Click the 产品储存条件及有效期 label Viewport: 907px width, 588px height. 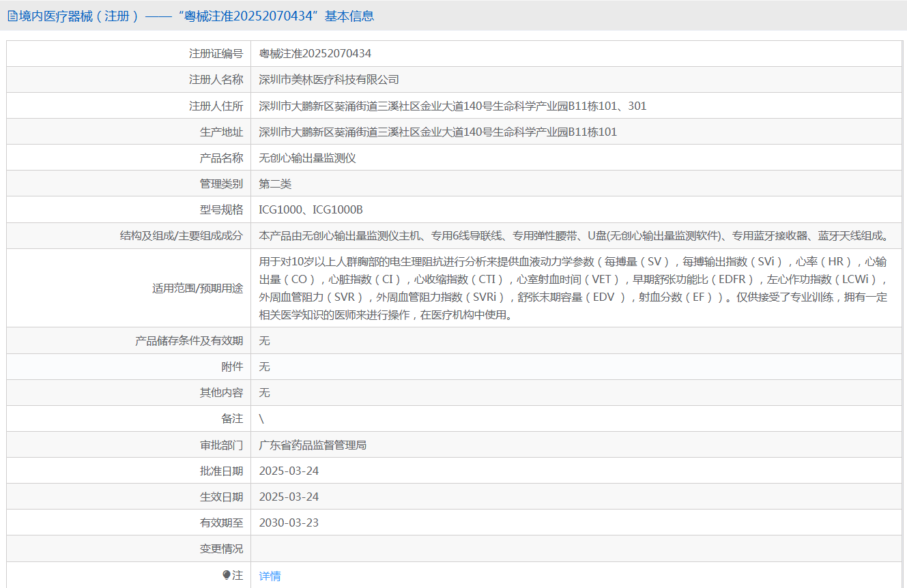click(x=189, y=340)
